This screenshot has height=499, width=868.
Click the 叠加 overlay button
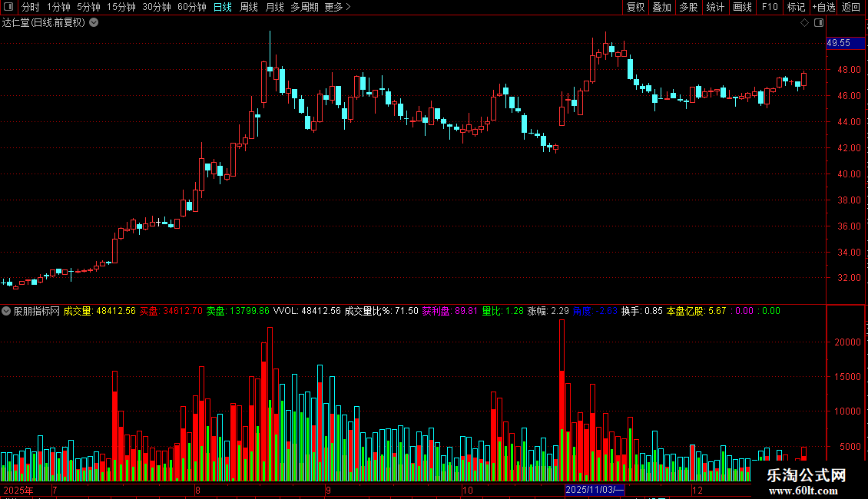(662, 7)
